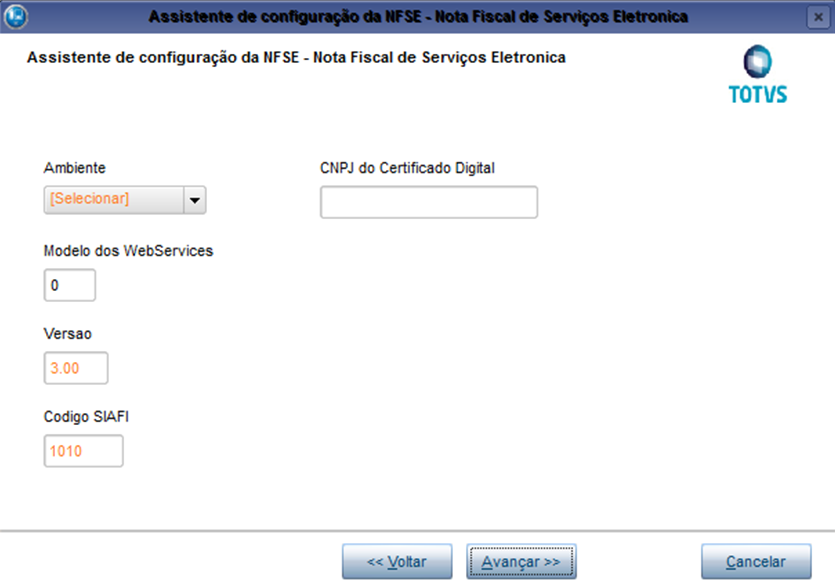The width and height of the screenshot is (835, 584).
Task: Expand the Ambiente dropdown arrow
Action: tap(195, 200)
